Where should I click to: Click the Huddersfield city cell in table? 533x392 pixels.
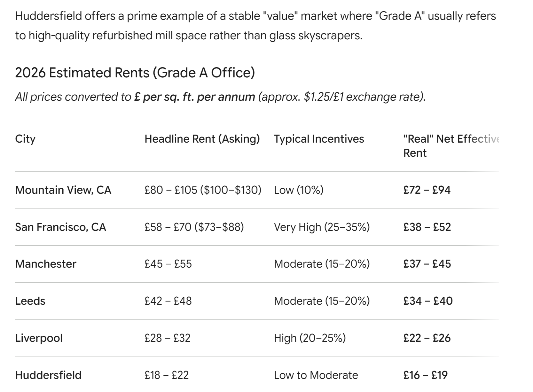(x=48, y=375)
